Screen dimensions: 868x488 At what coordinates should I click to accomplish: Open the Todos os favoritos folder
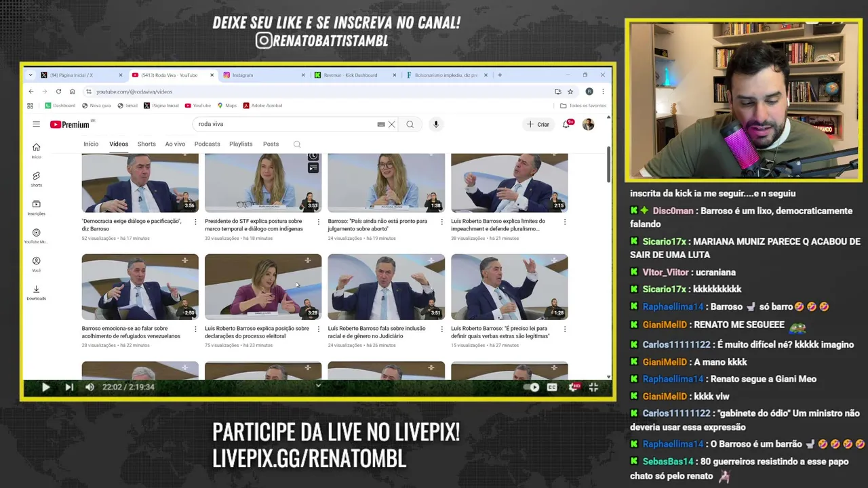[583, 106]
